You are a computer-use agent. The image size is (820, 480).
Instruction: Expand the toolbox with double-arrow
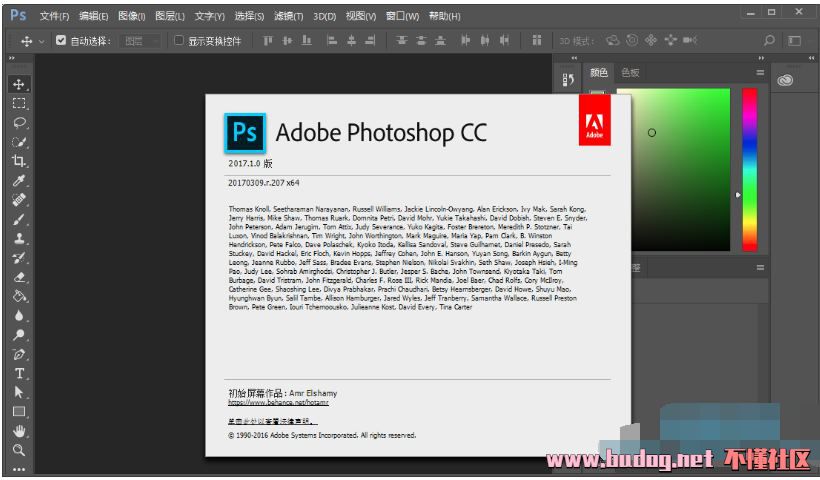(12, 58)
